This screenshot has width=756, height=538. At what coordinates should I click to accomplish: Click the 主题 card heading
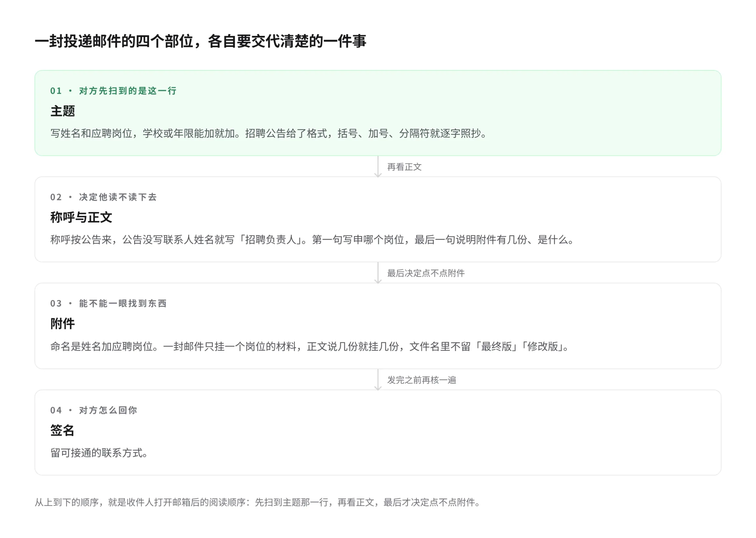(x=63, y=111)
